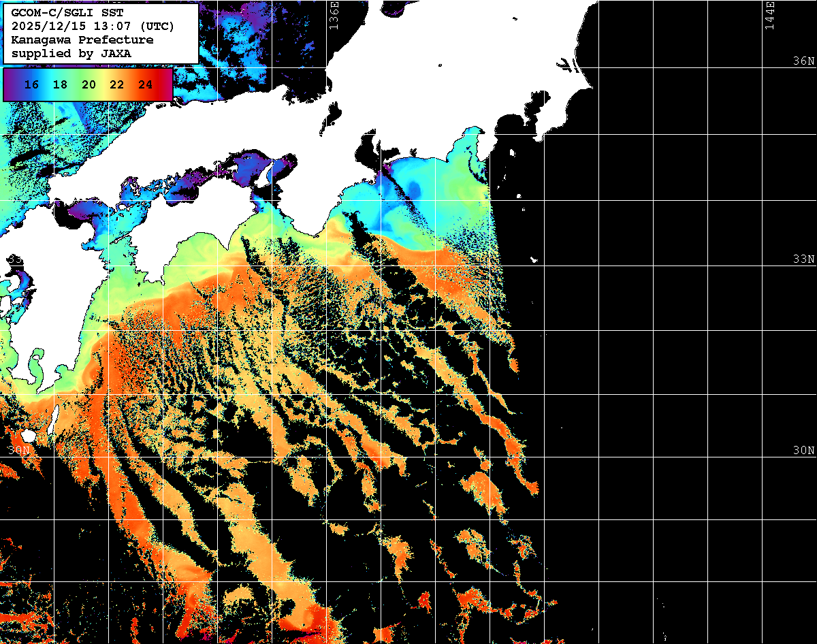Viewport: 817px width, 644px height.
Task: Click the small white island above left "30N"
Action: point(28,435)
